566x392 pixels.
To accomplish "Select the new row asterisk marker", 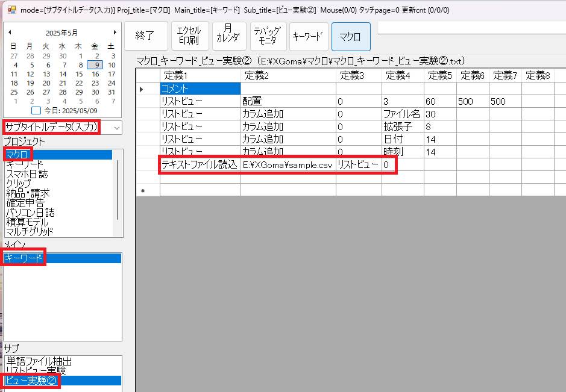I will (x=142, y=190).
